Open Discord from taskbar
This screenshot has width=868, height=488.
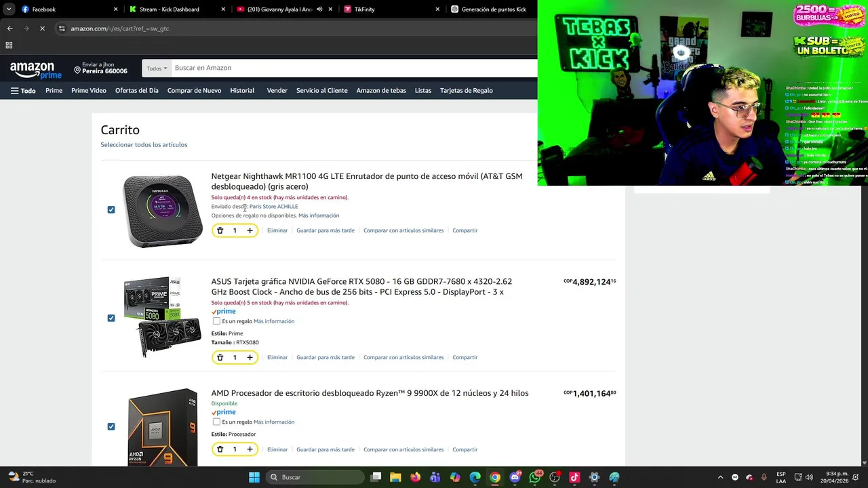(515, 477)
